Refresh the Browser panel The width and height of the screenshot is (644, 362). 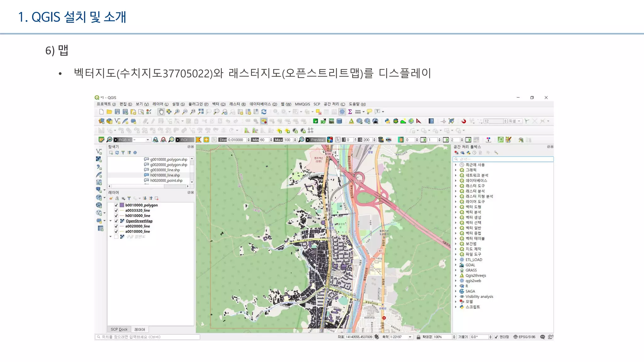click(117, 153)
